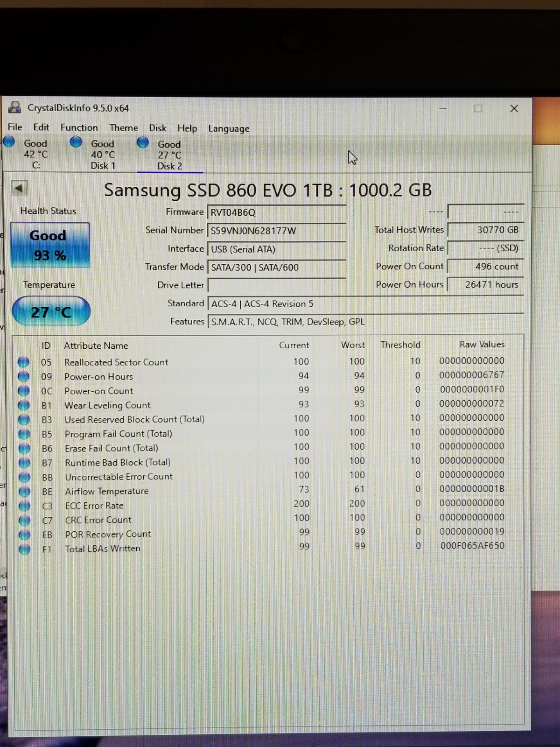This screenshot has width=560, height=747.
Task: Click the Standard field ACS-4
Action: tap(366, 304)
